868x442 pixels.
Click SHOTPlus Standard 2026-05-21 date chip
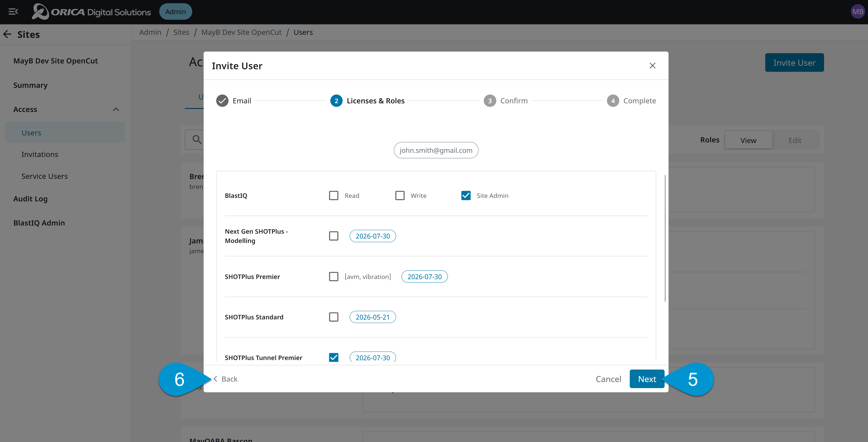[x=373, y=317]
